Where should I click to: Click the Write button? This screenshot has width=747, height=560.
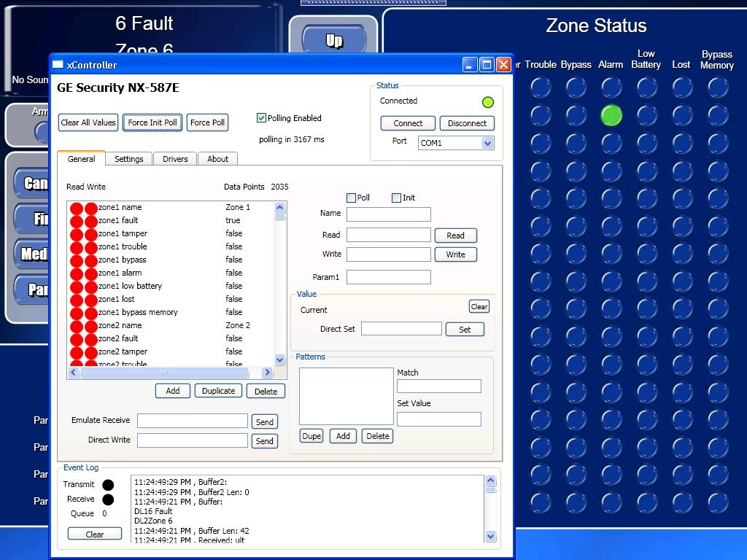click(455, 254)
